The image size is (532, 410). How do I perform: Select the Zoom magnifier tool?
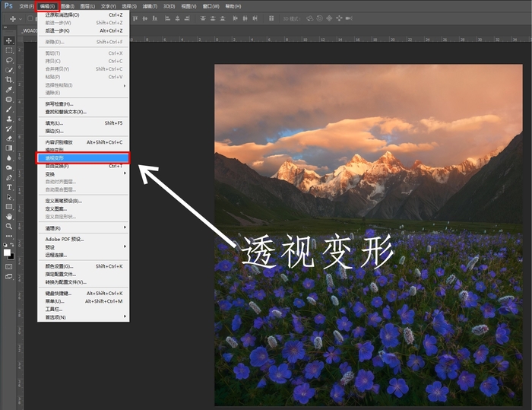pos(9,227)
